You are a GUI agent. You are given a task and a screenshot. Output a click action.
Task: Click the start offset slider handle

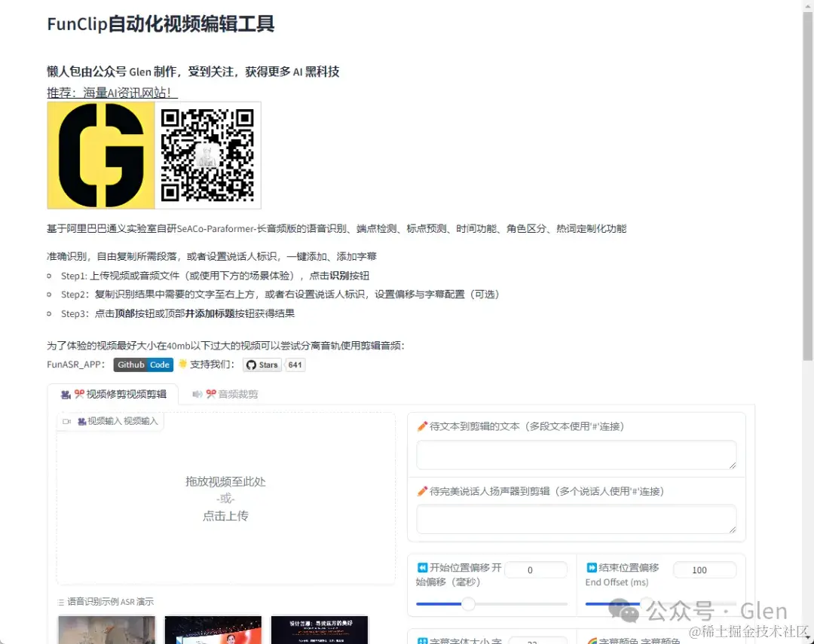[x=468, y=603]
